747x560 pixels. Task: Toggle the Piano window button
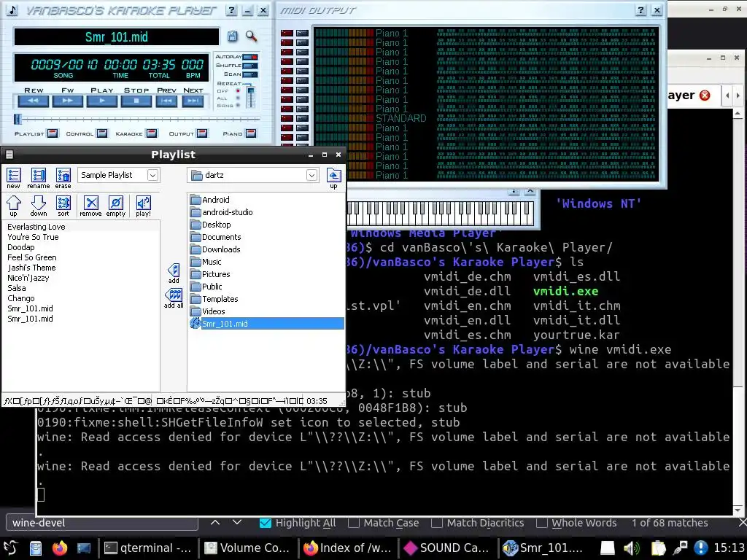pyautogui.click(x=251, y=133)
